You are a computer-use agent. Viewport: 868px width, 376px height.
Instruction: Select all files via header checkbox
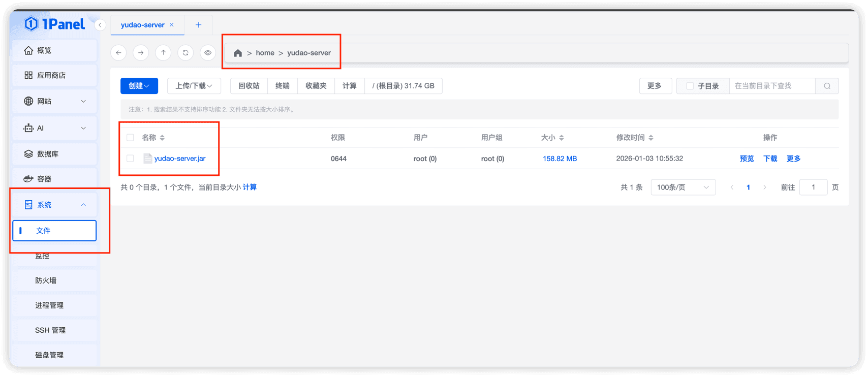point(130,138)
